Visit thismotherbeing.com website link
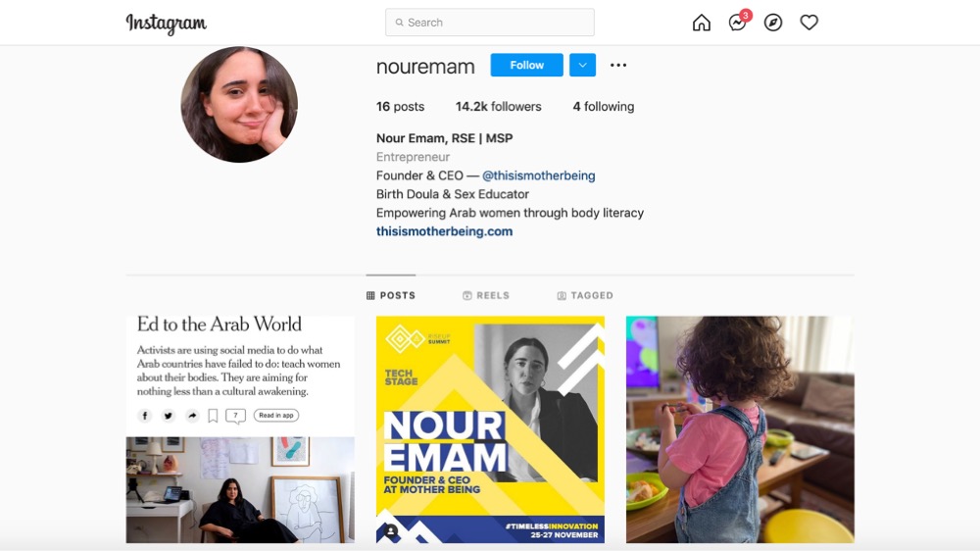980x551 pixels. 444,231
